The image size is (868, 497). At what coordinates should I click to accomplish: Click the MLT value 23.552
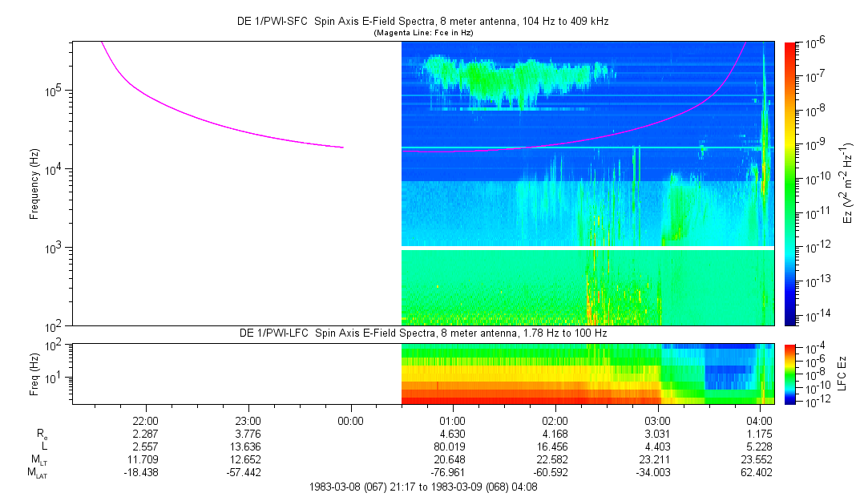click(760, 459)
